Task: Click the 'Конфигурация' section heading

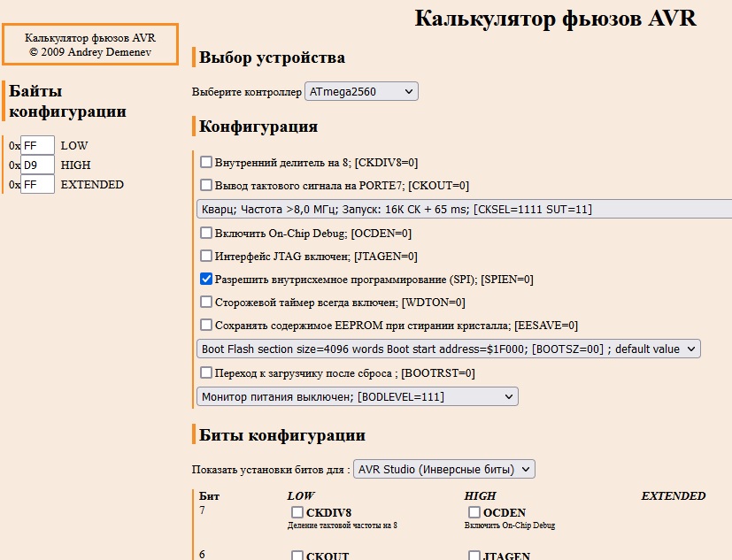Action: tap(258, 127)
